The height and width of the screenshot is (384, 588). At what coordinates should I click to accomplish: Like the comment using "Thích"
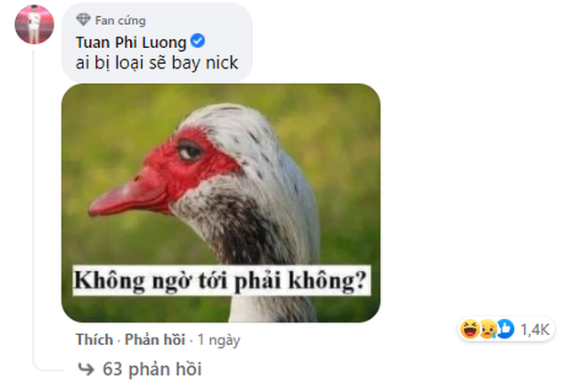(94, 339)
